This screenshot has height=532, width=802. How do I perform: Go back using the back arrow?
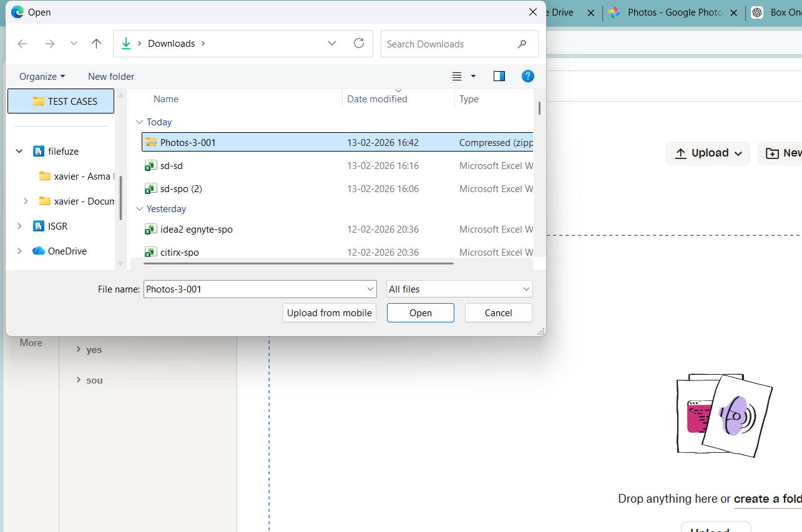(x=22, y=43)
